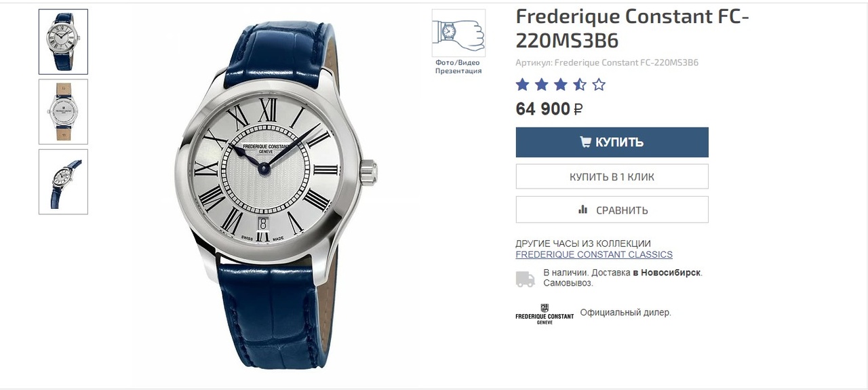Click the cart icon on Купить
The image size is (868, 390).
[x=585, y=142]
